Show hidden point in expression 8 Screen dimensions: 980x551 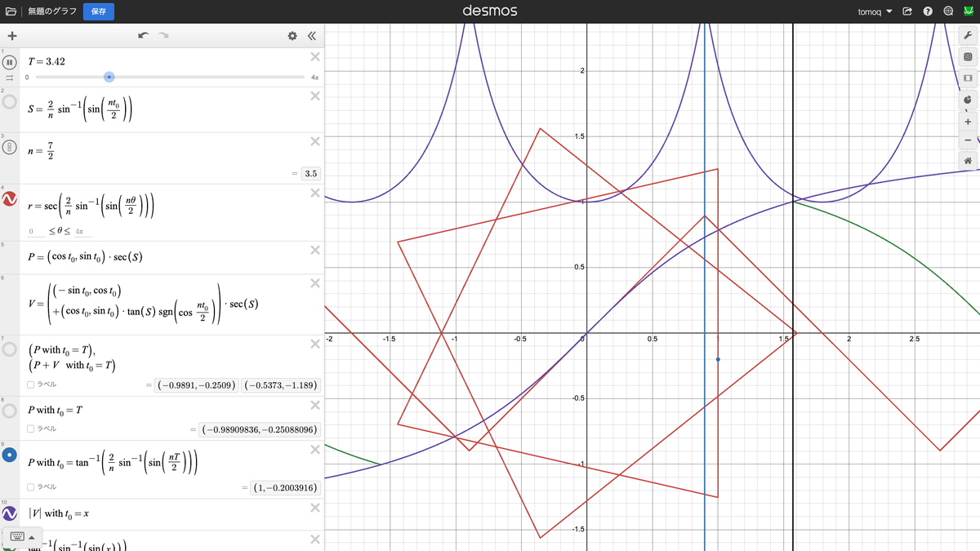point(10,410)
